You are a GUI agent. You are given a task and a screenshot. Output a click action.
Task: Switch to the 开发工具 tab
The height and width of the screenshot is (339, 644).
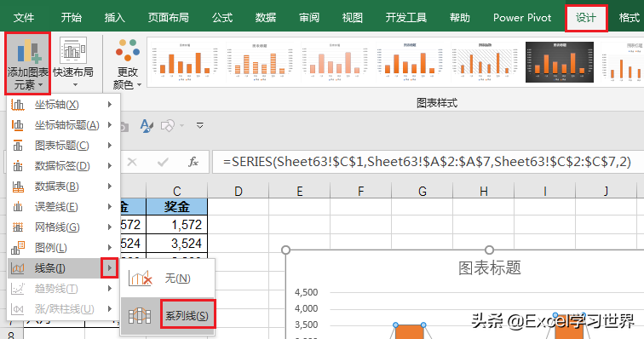pos(406,18)
